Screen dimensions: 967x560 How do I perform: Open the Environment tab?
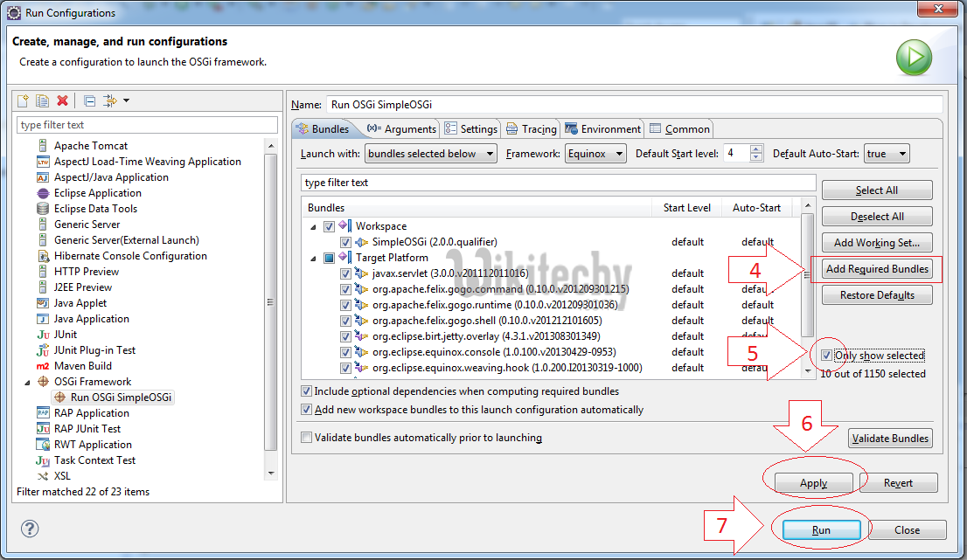(x=602, y=129)
